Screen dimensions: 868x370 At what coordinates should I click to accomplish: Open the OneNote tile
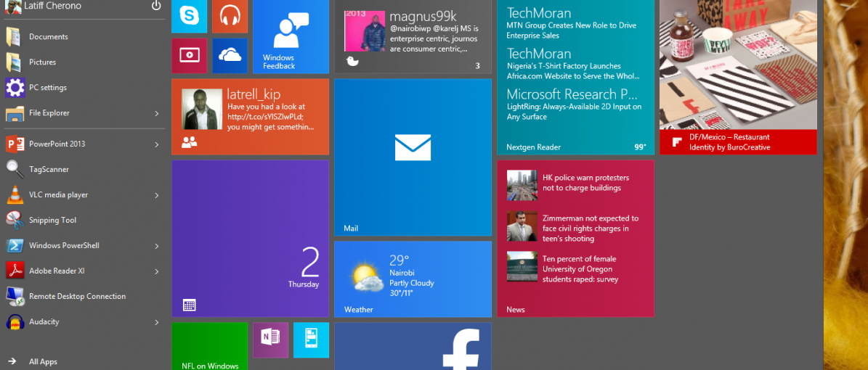tap(271, 340)
